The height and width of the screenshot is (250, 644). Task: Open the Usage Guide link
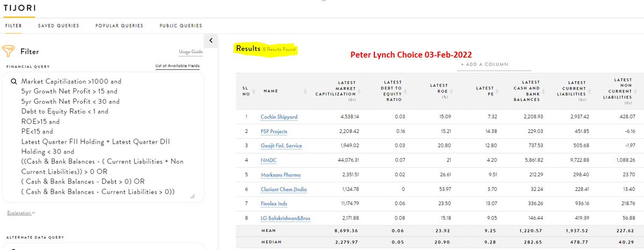coord(191,52)
